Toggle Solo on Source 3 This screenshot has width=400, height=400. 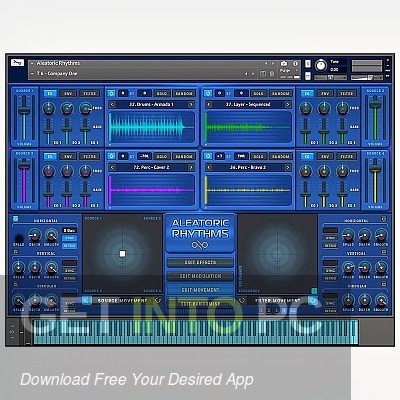pos(162,156)
